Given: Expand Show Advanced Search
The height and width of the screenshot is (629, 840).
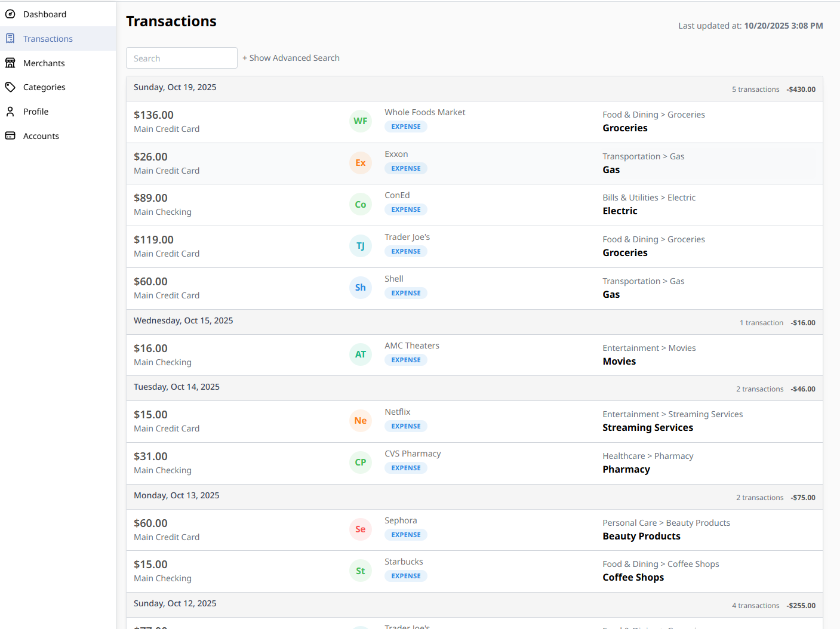Looking at the screenshot, I should pyautogui.click(x=291, y=58).
